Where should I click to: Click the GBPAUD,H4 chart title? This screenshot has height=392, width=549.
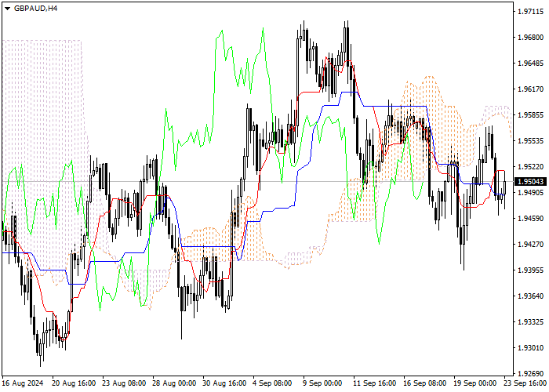(x=35, y=9)
